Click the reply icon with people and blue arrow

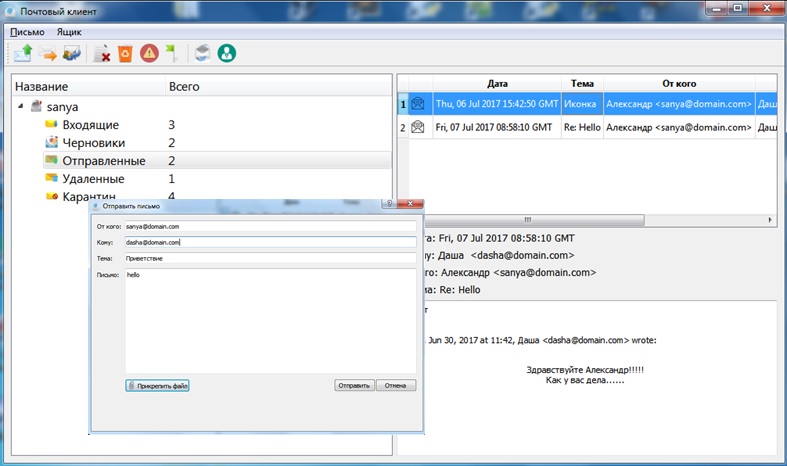(x=72, y=53)
